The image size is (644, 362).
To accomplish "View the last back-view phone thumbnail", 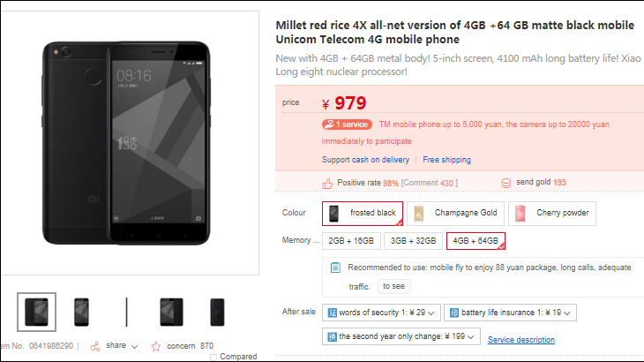I will [217, 313].
